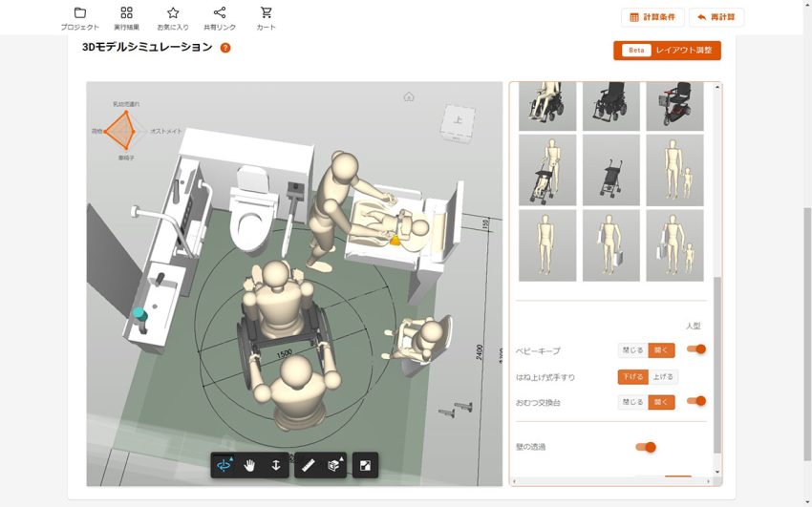Screen dimensions: 812x507
Task: Set はね上げ式手すり to 上げる
Action: pyautogui.click(x=664, y=376)
